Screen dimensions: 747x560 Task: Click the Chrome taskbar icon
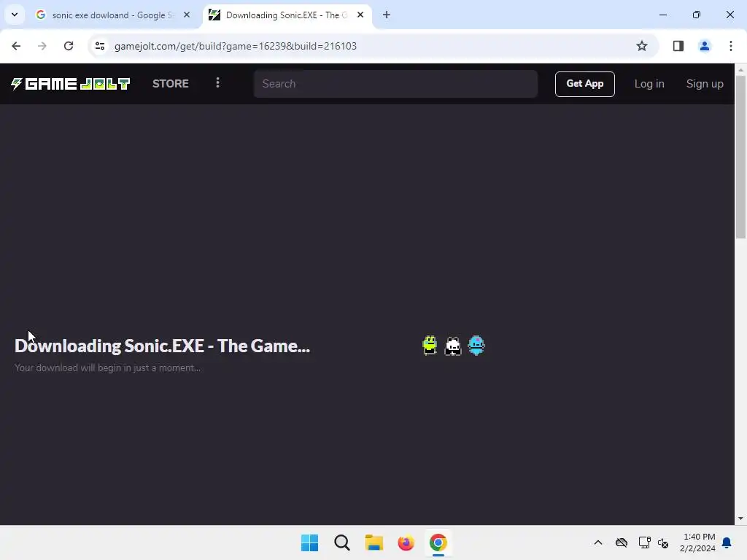(438, 542)
